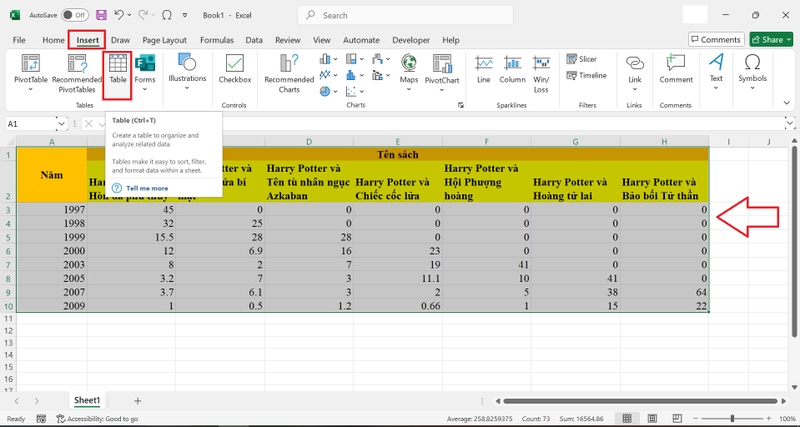
Task: Expand the Forms dropdown arrow
Action: tap(145, 89)
